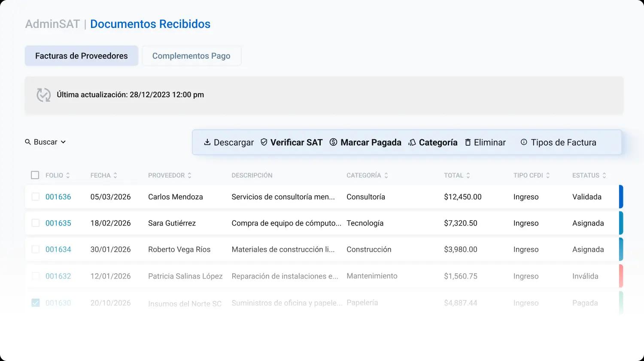
Task: Click provider name Carlos Mendoza
Action: point(176,197)
